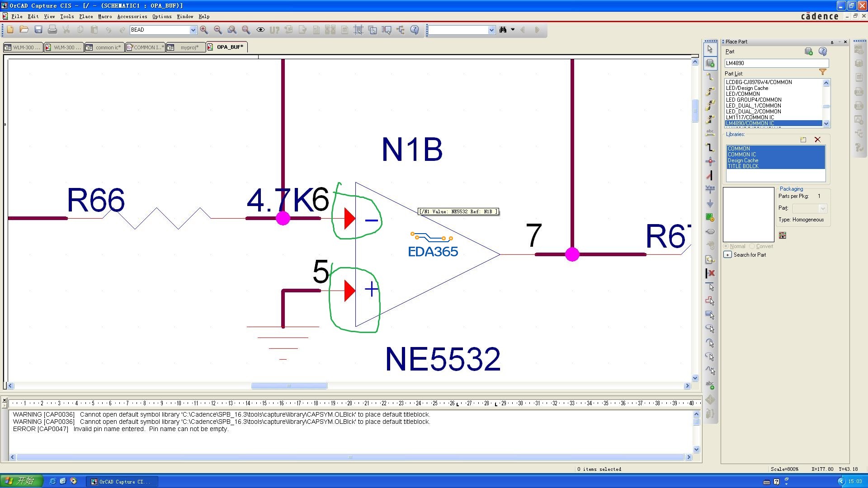Click the Save document icon
This screenshot has height=488, width=868.
[x=38, y=30]
